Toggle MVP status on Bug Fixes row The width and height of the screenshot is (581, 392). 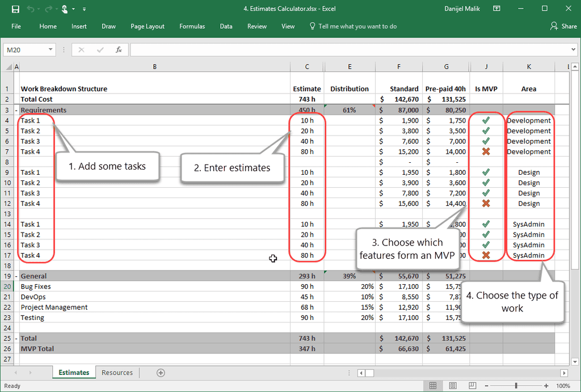486,286
